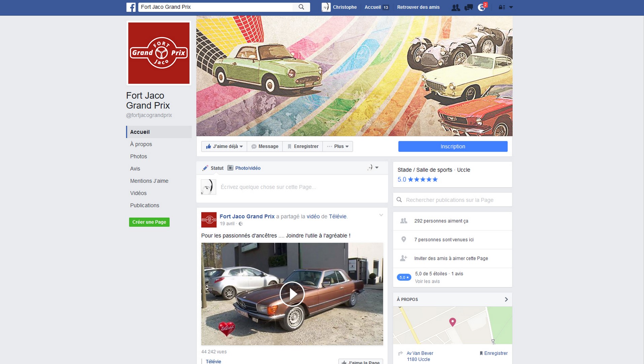Click the Facebook logo icon
This screenshot has width=644, height=364.
coord(131,7)
